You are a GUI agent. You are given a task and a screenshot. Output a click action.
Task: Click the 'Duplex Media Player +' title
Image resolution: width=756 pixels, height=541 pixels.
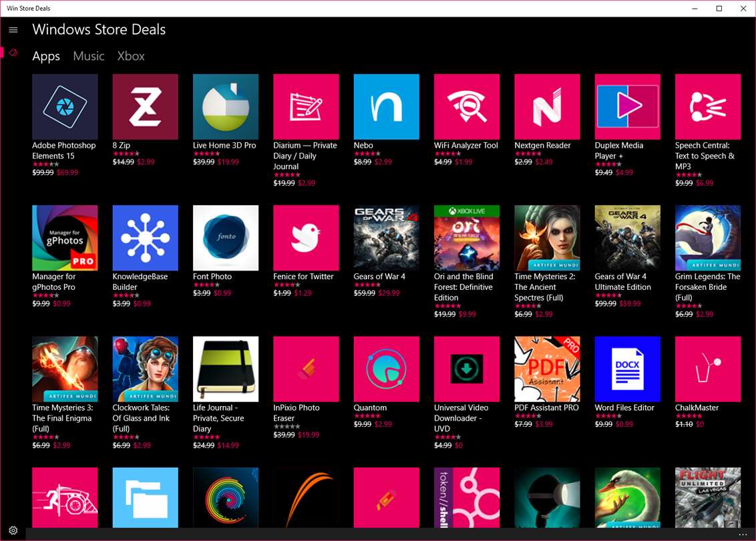point(618,150)
